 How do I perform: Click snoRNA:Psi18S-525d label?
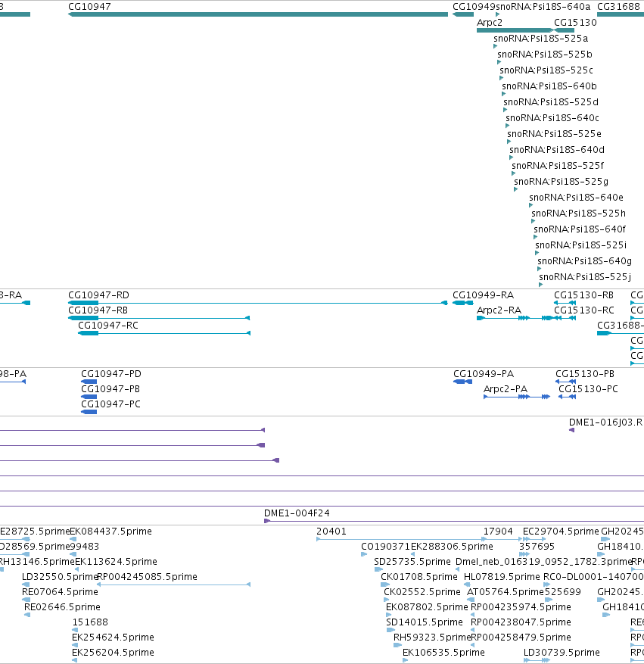click(551, 102)
